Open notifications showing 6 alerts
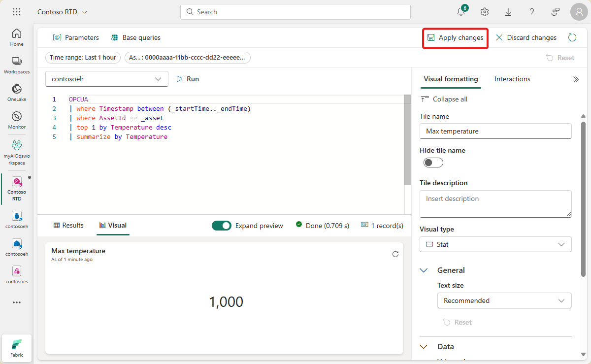Viewport: 591px width, 364px height. (x=460, y=12)
